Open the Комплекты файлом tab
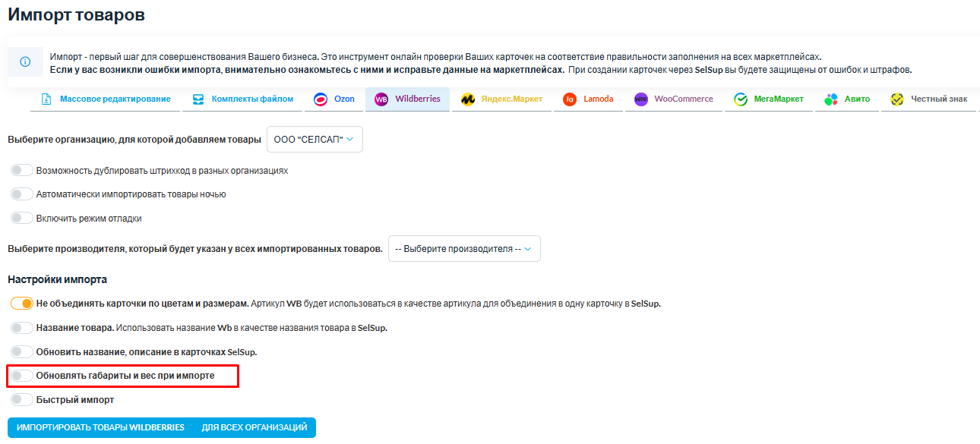Viewport: 980px width, 444px height. [243, 99]
